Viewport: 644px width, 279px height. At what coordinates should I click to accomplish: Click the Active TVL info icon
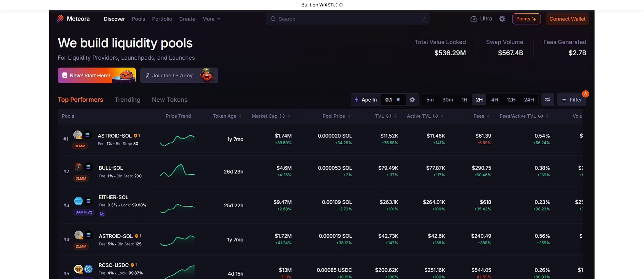pos(435,116)
